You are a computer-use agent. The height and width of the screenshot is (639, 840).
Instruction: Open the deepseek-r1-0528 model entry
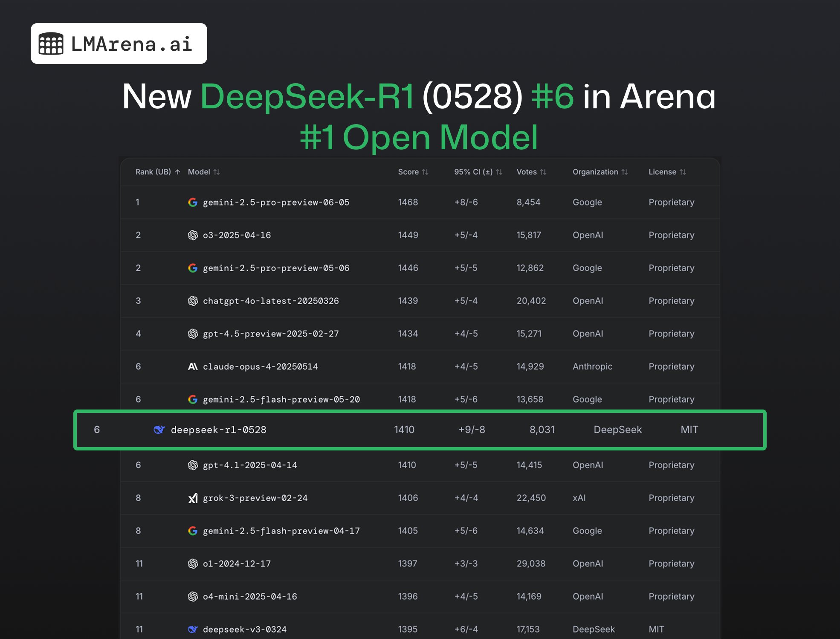point(219,430)
